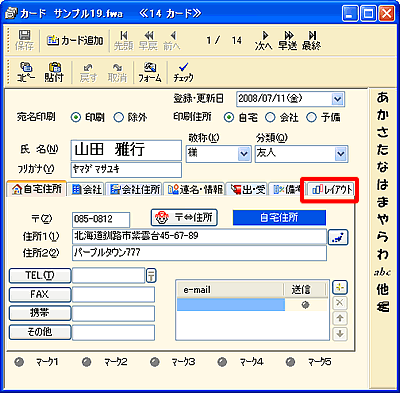The width and height of the screenshot is (400, 393).
Task: Toggle the マーク2 indicator
Action: 87,362
